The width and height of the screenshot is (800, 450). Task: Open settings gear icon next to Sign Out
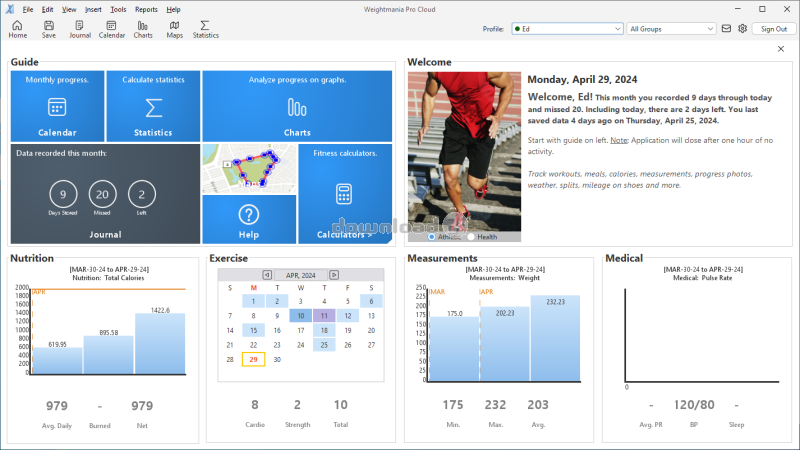(742, 29)
